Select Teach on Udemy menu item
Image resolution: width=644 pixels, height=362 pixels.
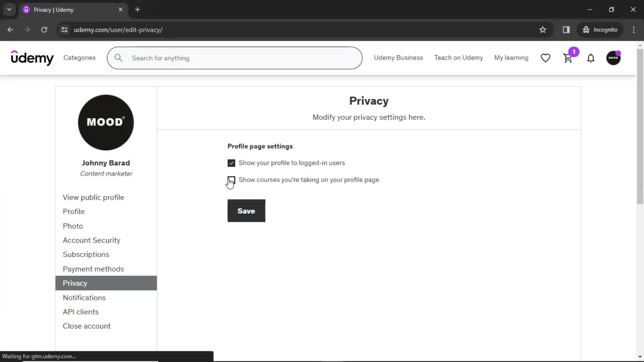459,58
